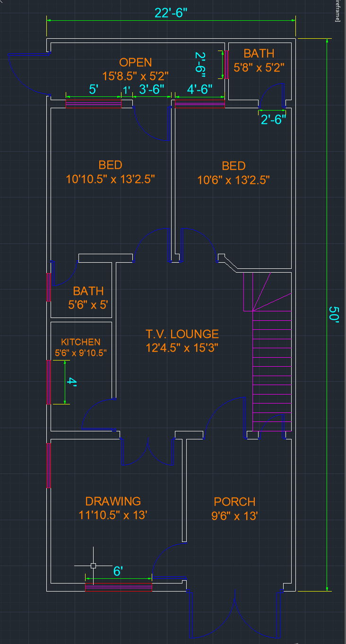Click the DRAWING room label text
This screenshot has width=346, height=644.
point(113,501)
